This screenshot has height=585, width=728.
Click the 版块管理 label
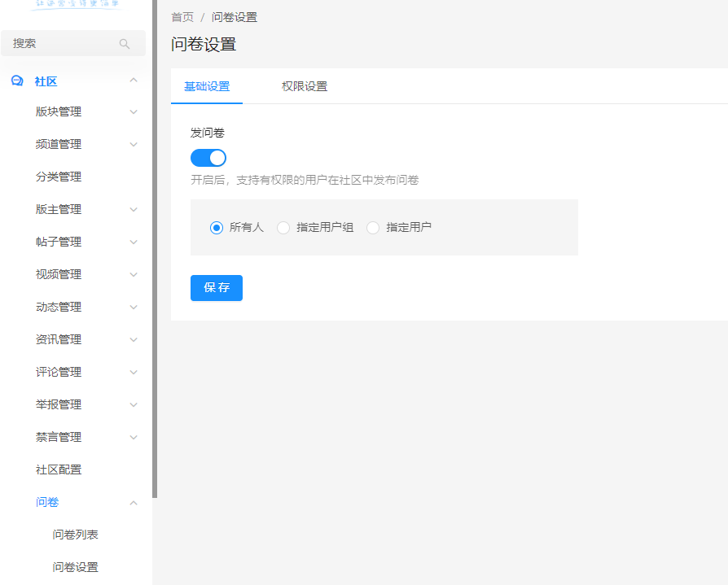(59, 111)
